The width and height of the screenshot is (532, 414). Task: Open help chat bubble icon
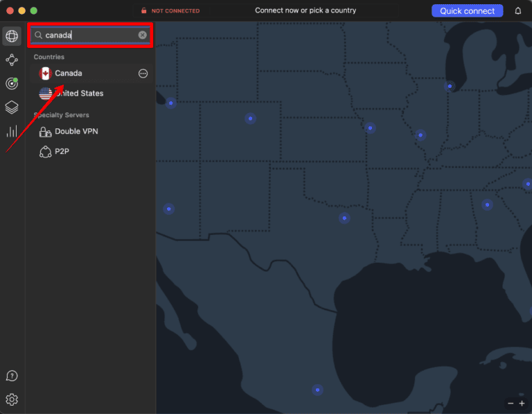click(12, 376)
